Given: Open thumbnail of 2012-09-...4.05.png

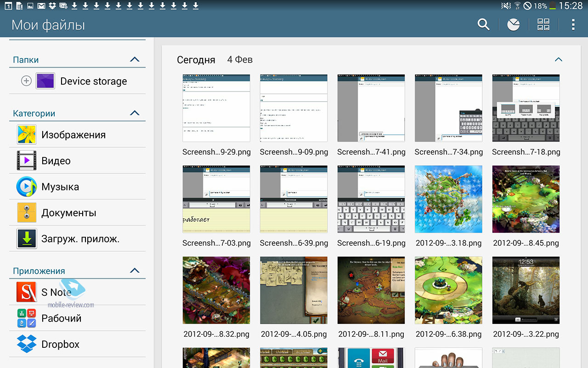Looking at the screenshot, I should (294, 290).
